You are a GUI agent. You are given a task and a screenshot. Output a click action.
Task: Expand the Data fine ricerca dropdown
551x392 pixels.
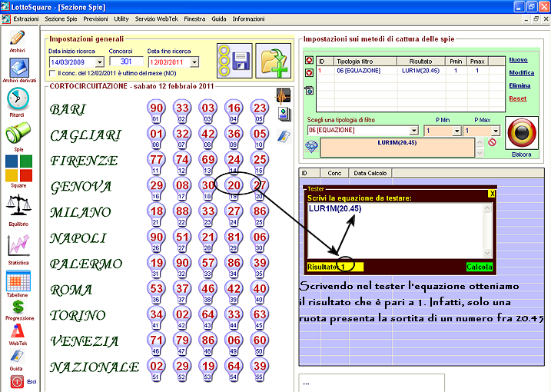194,62
